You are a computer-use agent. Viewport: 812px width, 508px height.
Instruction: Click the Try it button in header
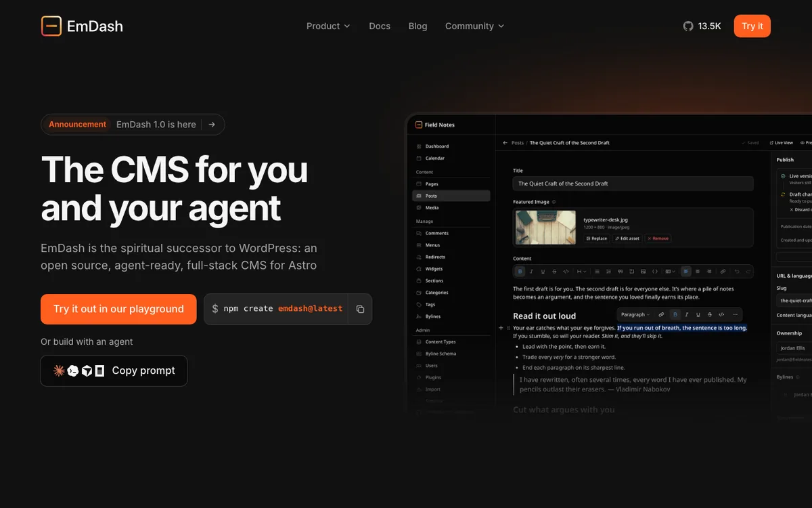click(x=752, y=26)
